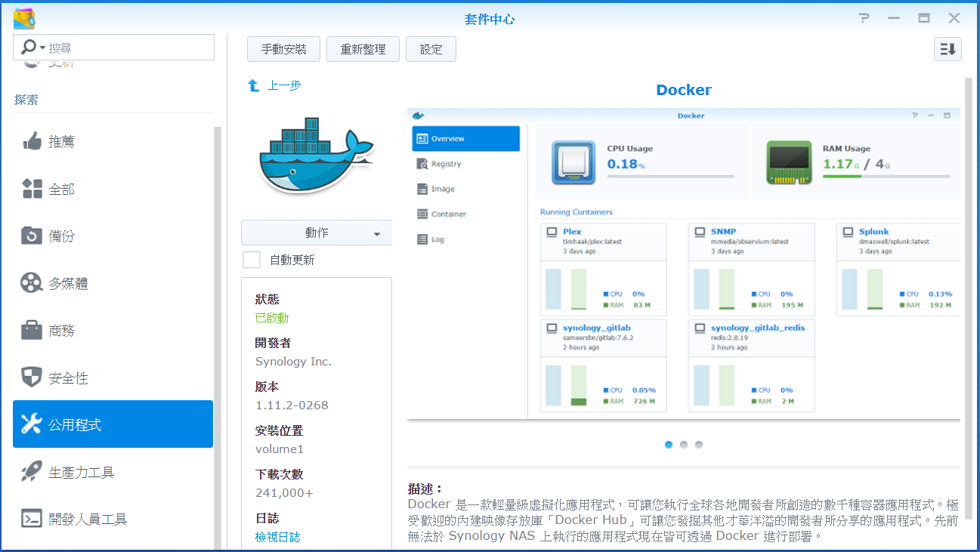Select the 推薦 category
980x552 pixels.
[x=113, y=141]
